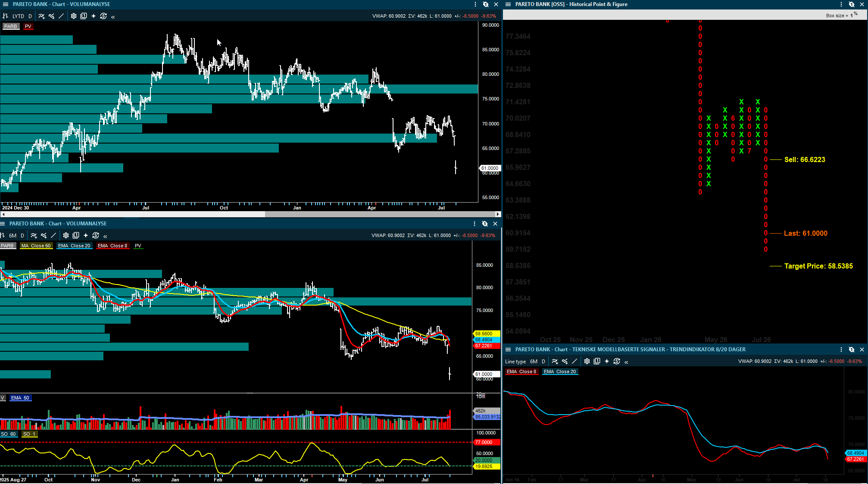868x484 pixels.
Task: Toggle PARB series label in top chart
Action: (10, 26)
